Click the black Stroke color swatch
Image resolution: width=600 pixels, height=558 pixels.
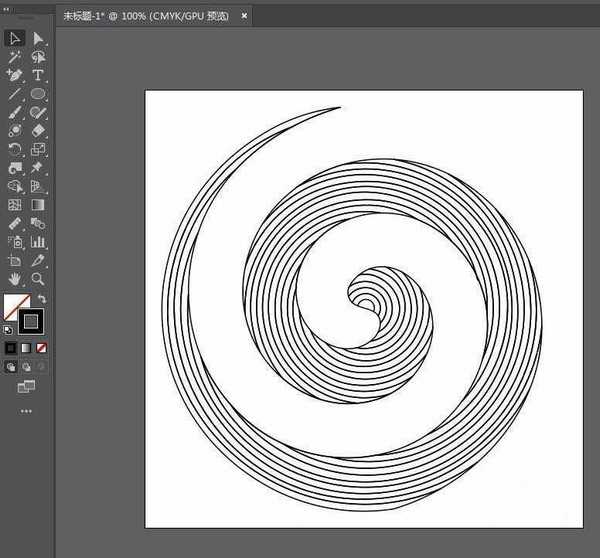pos(32,321)
